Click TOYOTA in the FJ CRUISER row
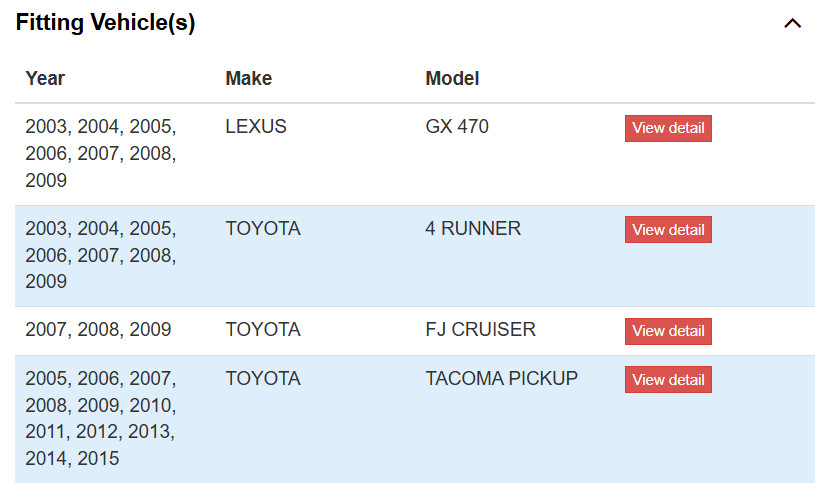This screenshot has width=832, height=500. click(263, 329)
